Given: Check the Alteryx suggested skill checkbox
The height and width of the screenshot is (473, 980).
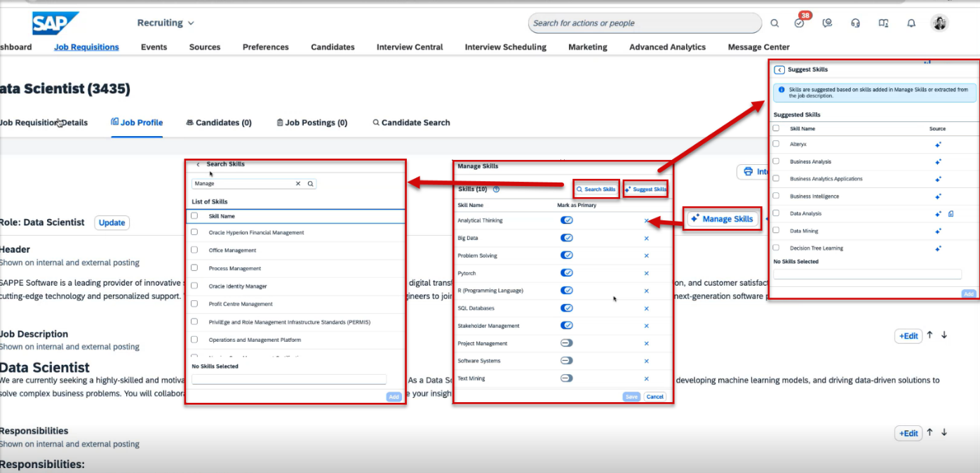Looking at the screenshot, I should (776, 144).
